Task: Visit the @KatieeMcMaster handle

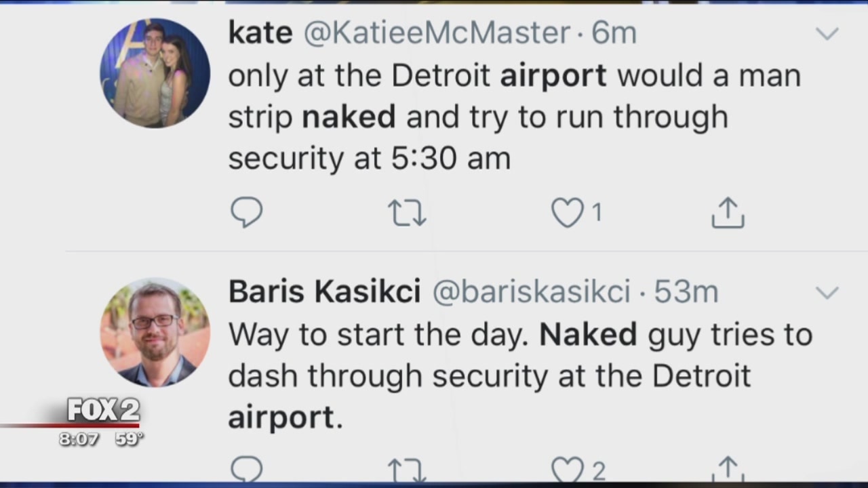Action: click(x=437, y=34)
